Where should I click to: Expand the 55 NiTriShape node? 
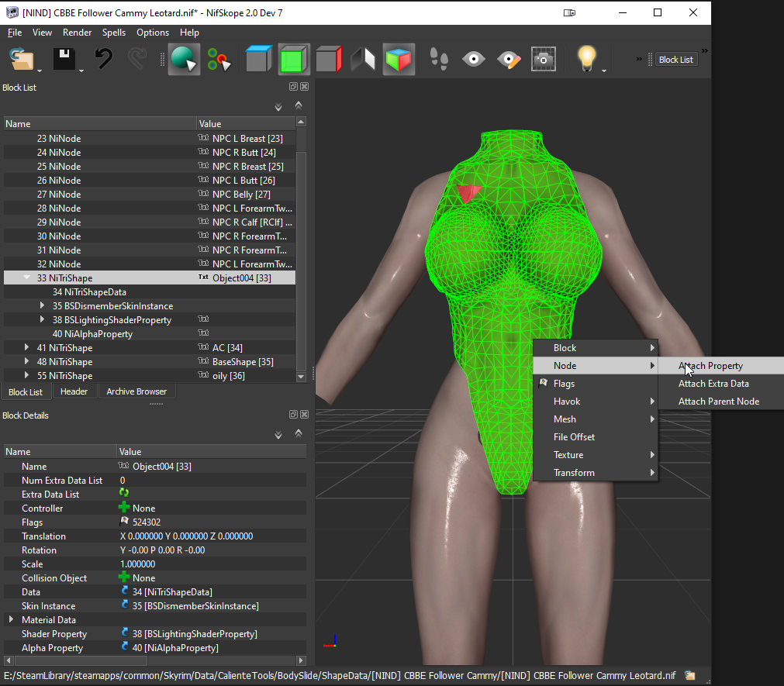point(26,375)
